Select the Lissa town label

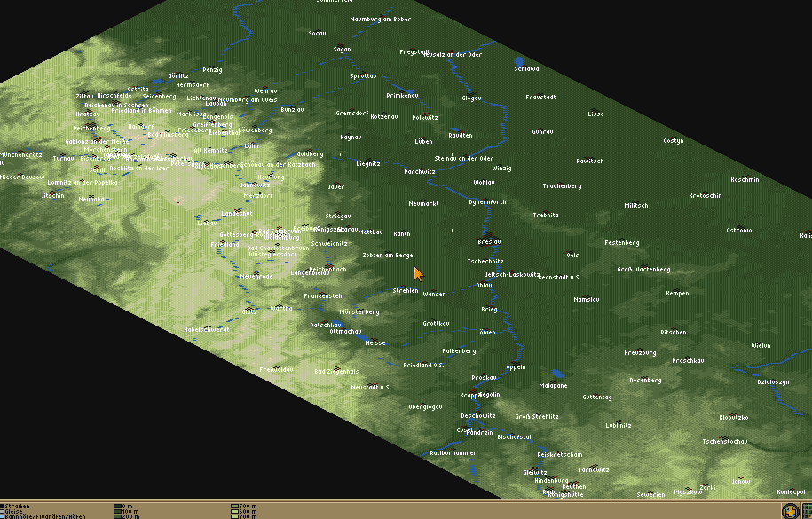[x=595, y=114]
